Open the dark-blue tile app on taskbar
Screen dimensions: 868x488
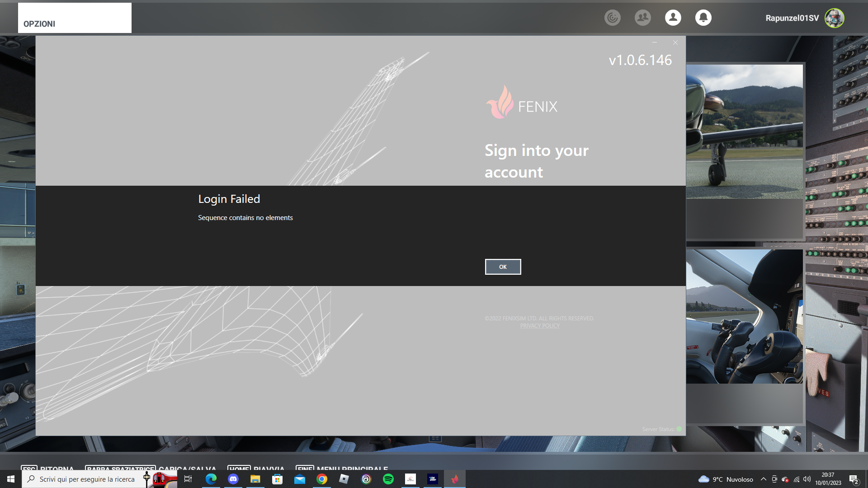[433, 479]
